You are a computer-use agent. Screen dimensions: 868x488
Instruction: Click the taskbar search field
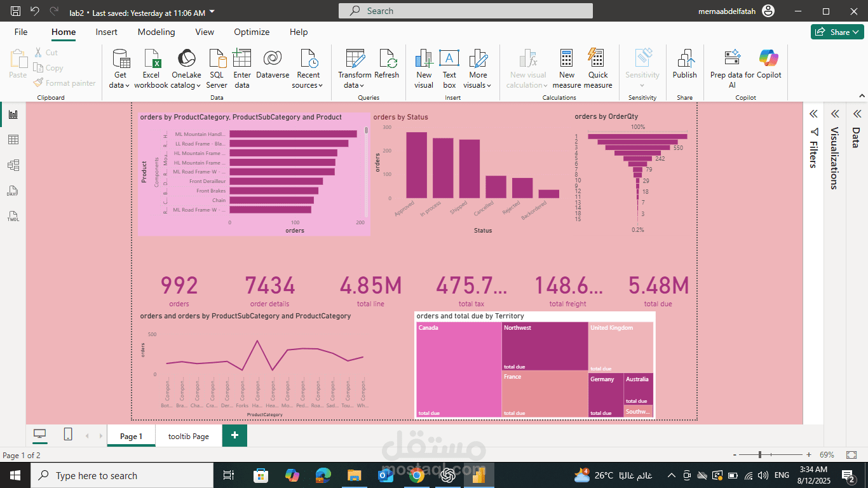pos(122,475)
